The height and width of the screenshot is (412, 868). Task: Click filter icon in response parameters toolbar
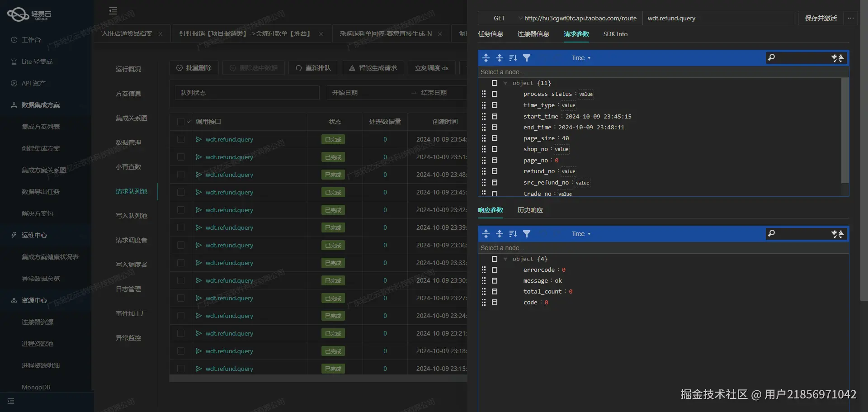[527, 234]
